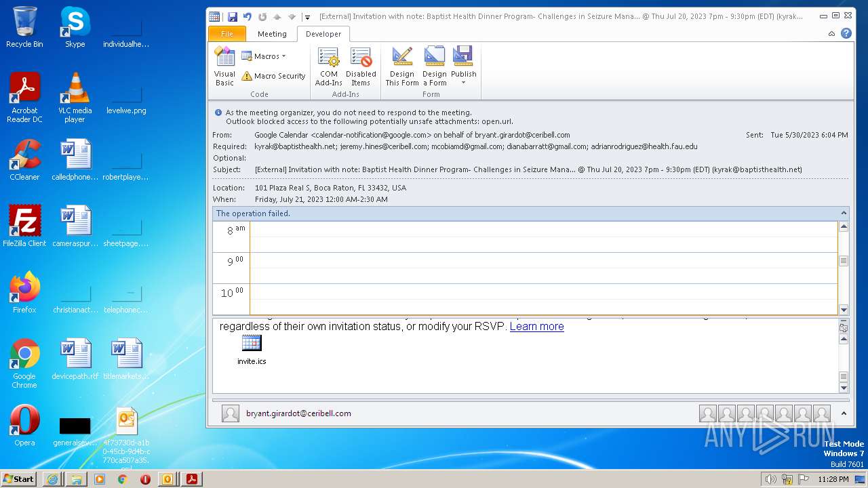Click the volume tray icon
This screenshot has width=868, height=488.
(x=771, y=479)
